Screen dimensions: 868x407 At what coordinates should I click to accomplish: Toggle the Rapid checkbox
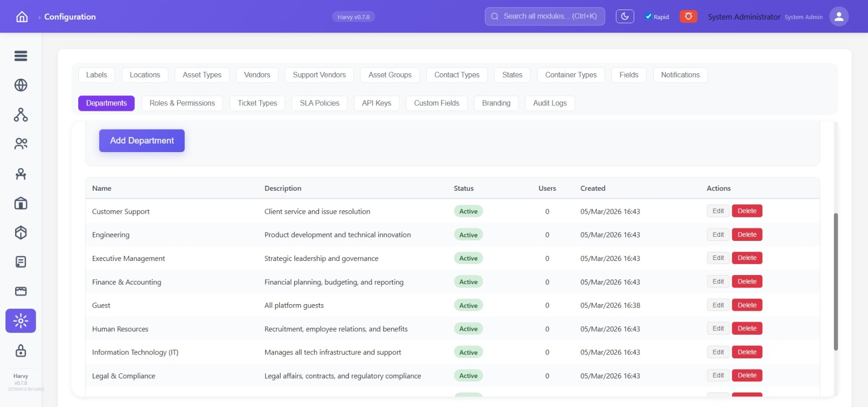[x=648, y=17]
